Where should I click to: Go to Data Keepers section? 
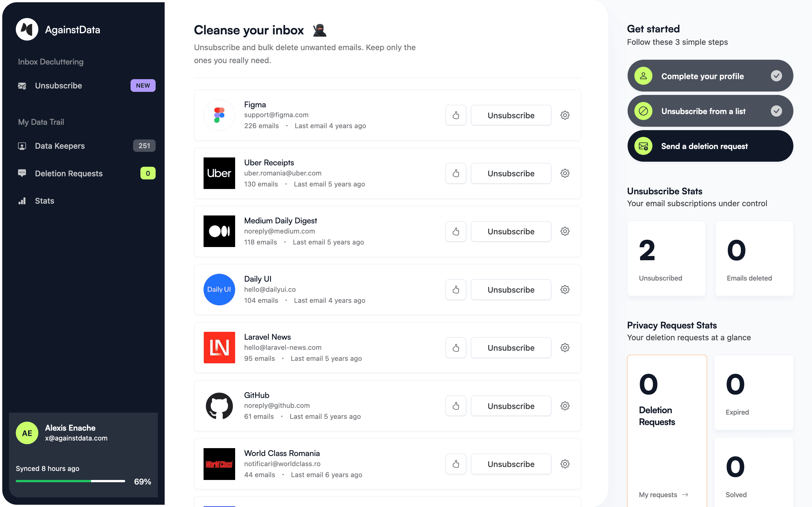coord(60,146)
